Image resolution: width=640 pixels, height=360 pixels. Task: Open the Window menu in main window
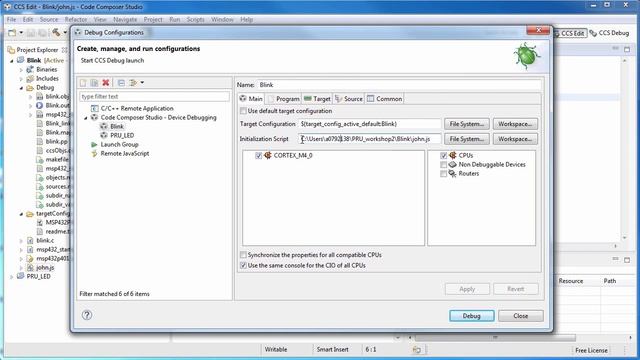(222, 19)
